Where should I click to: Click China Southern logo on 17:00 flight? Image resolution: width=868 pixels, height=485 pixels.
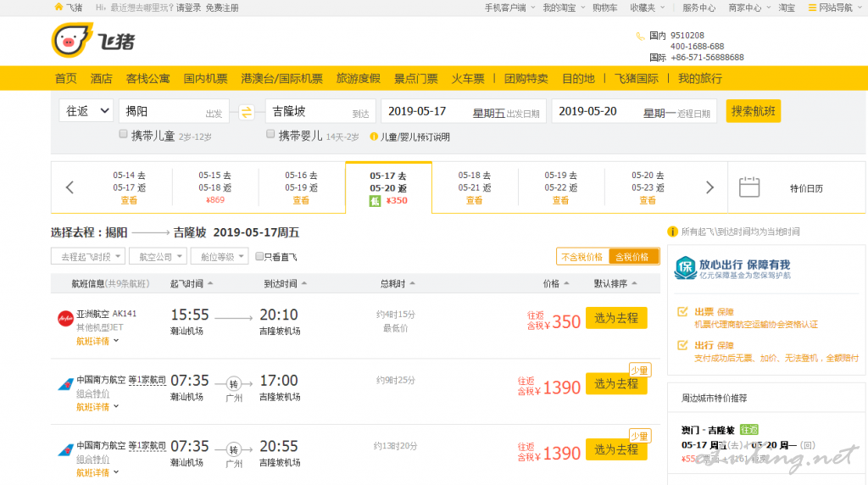tap(65, 384)
